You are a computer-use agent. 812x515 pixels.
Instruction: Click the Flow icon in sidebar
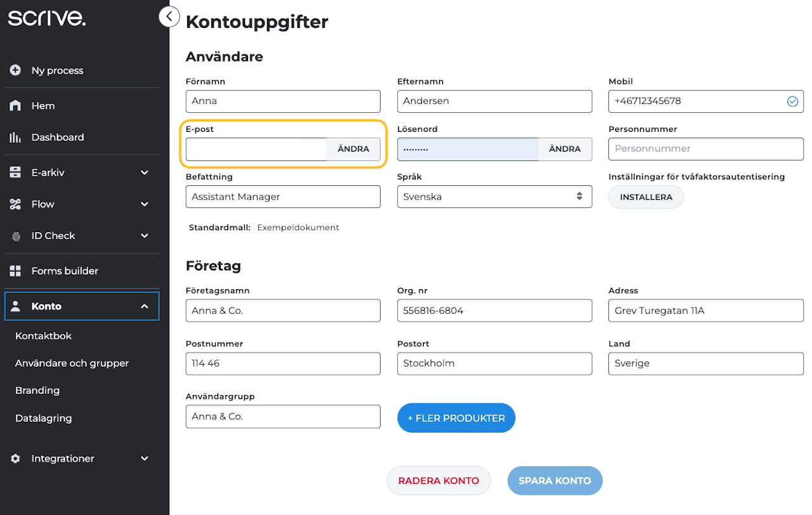16,204
